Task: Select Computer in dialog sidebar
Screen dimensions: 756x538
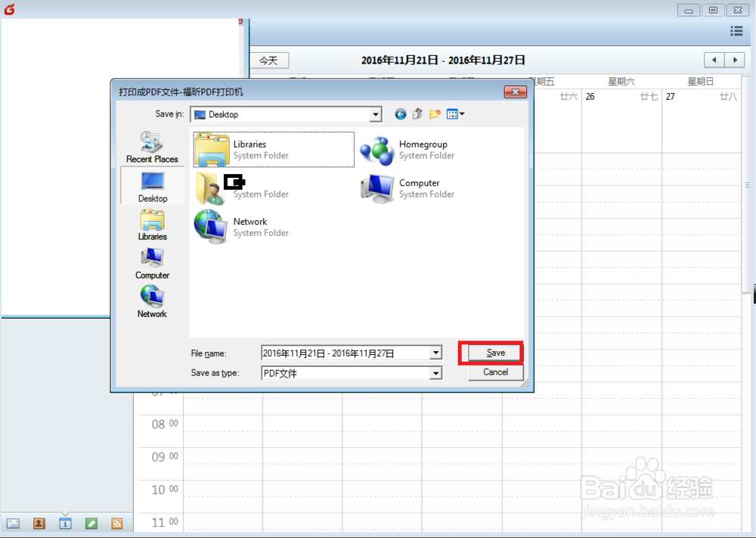Action: pos(153,263)
